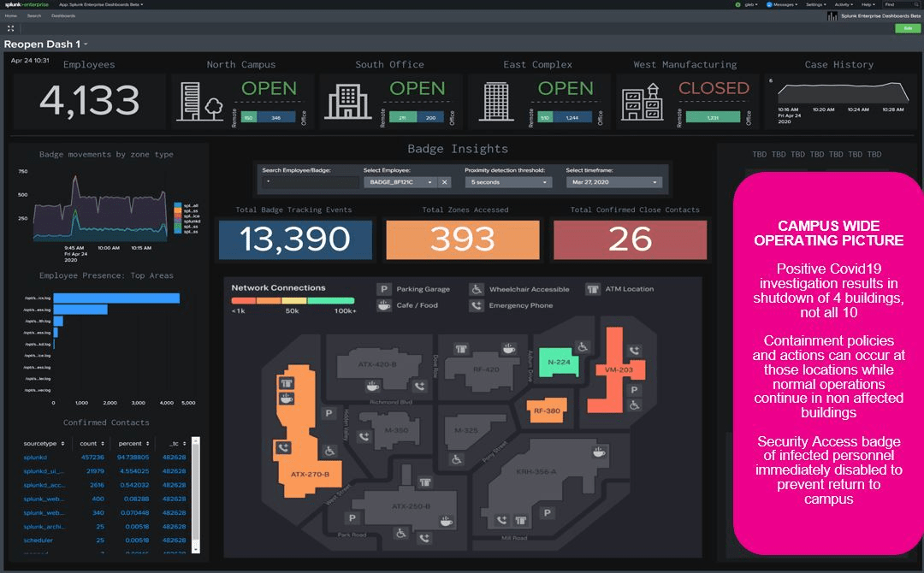Select the Parking Garage legend icon
924x573 pixels.
[383, 288]
